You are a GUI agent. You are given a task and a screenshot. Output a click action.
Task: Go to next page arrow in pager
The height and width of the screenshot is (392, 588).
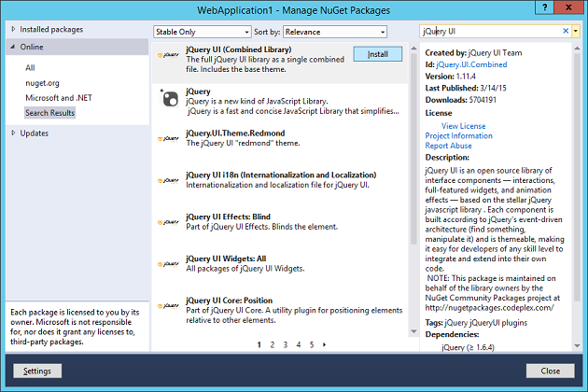(x=325, y=344)
